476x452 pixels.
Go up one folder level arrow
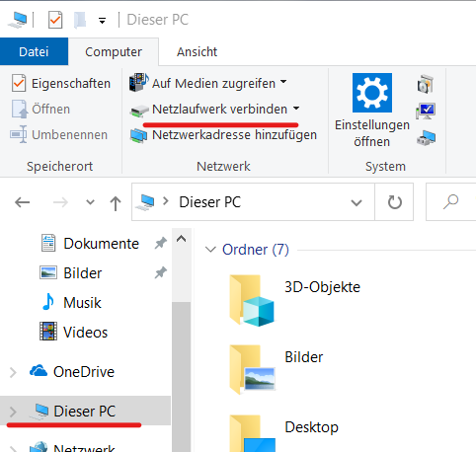[116, 202]
